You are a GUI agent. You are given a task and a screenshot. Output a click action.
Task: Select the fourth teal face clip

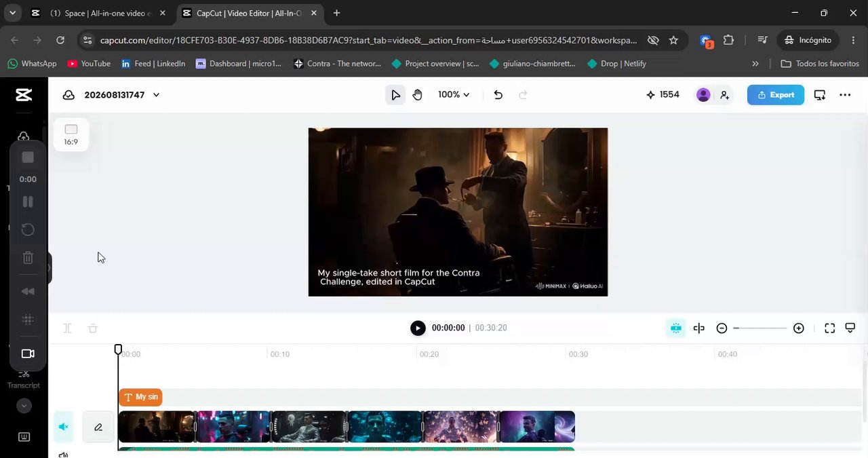(385, 427)
